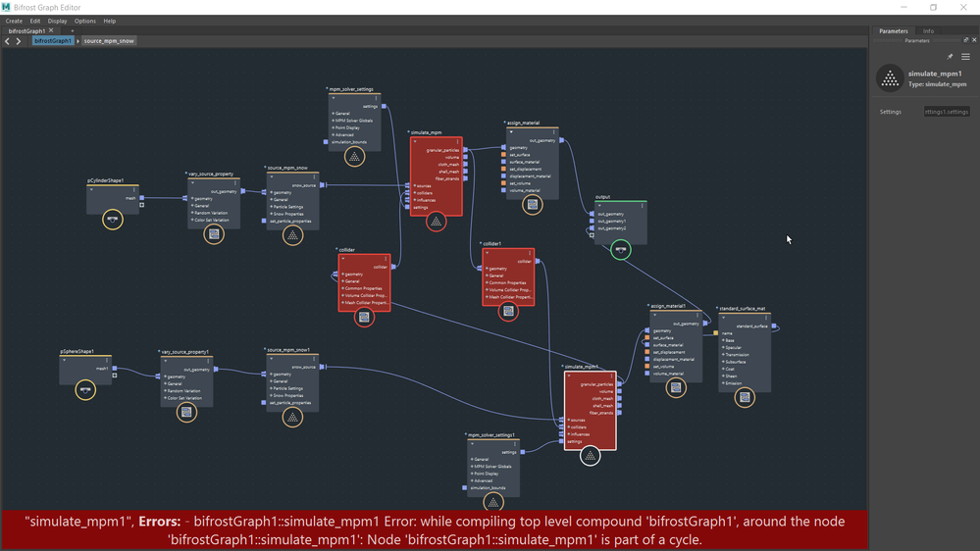Collapse the pCylinderShape1 node
This screenshot has height=551, width=980.
click(x=92, y=189)
